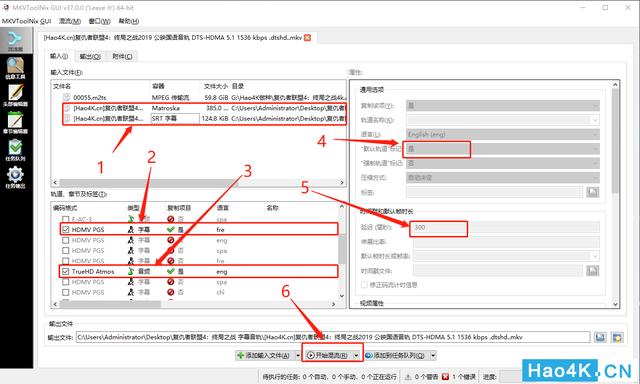Open the forced track flag dropdown
The height and width of the screenshot is (384, 640).
[x=503, y=163]
